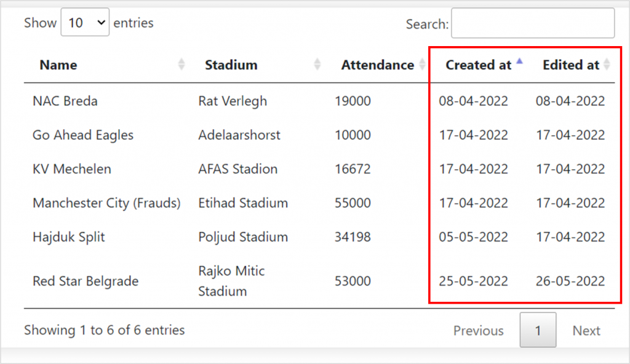This screenshot has height=364, width=630.
Task: Sort table by Name column arrows
Action: (181, 65)
